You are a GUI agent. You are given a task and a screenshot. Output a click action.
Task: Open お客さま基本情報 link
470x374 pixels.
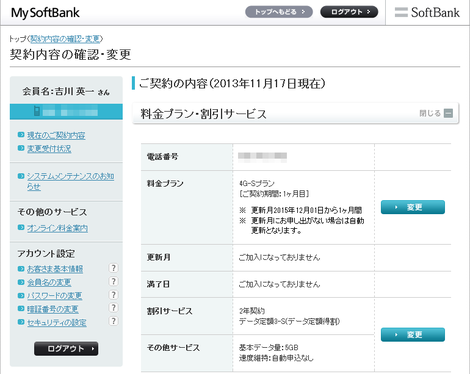55,269
